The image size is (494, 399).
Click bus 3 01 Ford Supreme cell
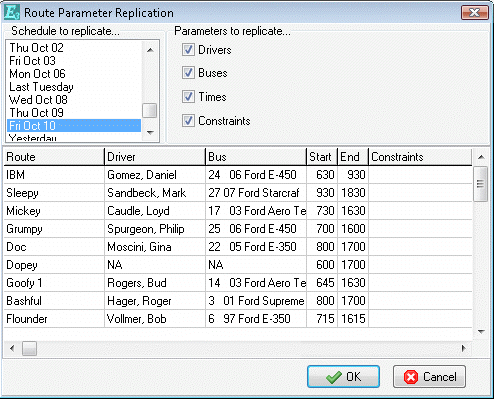256,301
